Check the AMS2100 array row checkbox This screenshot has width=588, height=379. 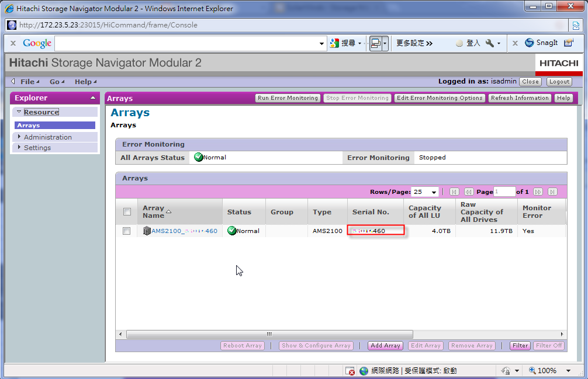coord(127,231)
